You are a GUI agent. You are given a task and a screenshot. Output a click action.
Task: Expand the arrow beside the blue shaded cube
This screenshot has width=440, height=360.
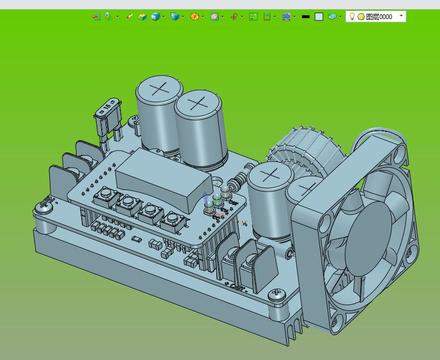point(164,17)
